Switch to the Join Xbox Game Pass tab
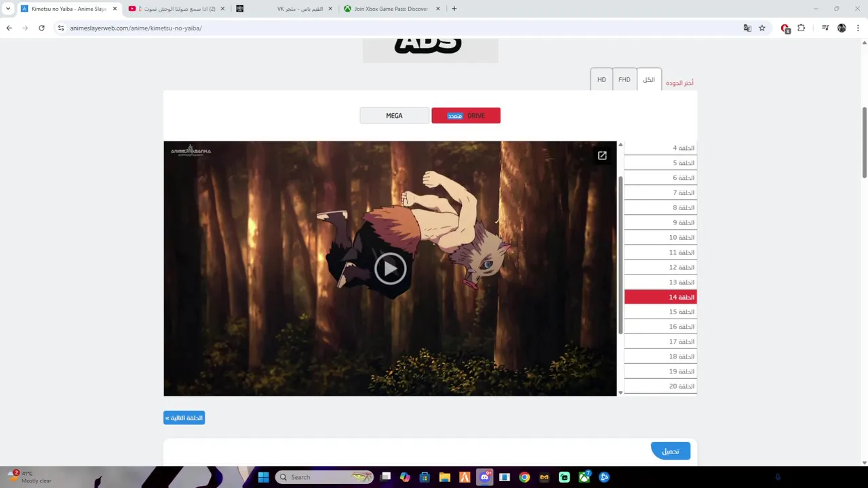This screenshot has width=868, height=488. click(x=393, y=9)
